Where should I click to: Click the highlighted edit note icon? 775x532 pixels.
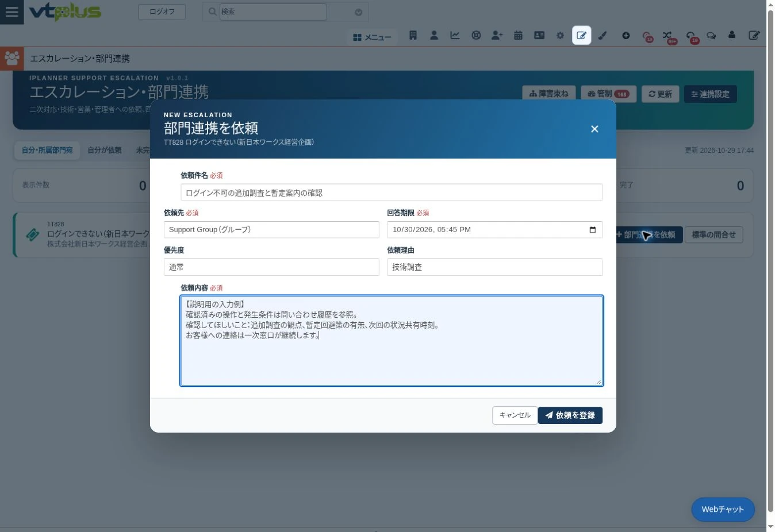point(581,36)
